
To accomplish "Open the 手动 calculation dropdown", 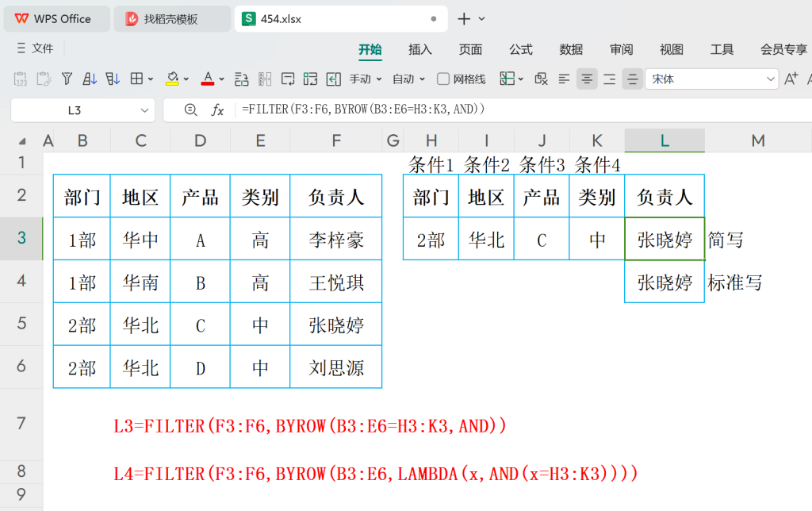I will [x=365, y=79].
